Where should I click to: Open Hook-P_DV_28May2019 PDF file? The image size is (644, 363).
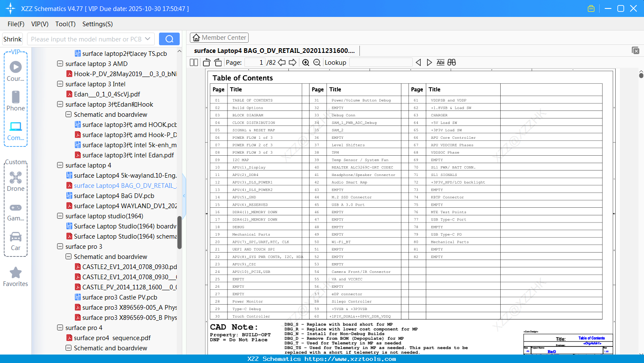tap(122, 74)
